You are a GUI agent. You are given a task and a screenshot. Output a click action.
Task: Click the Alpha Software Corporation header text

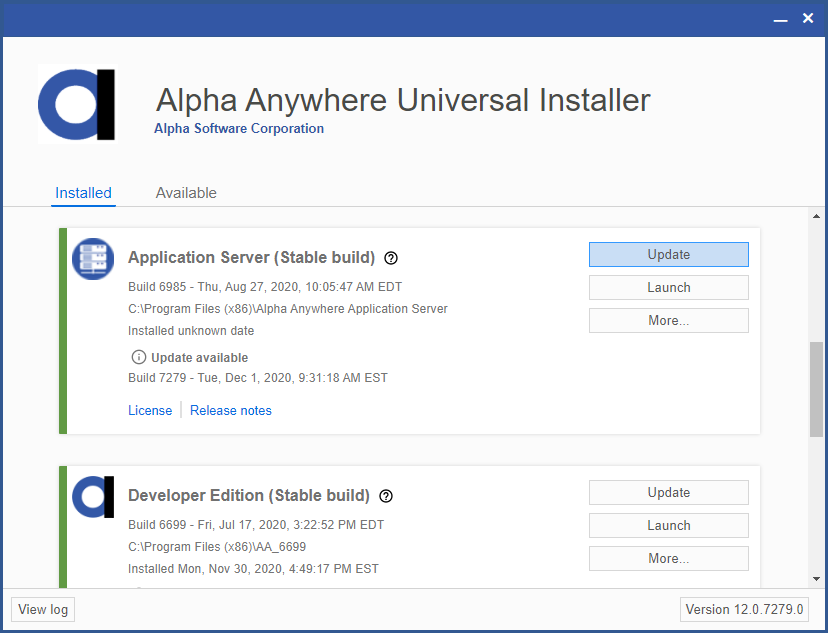tap(238, 128)
